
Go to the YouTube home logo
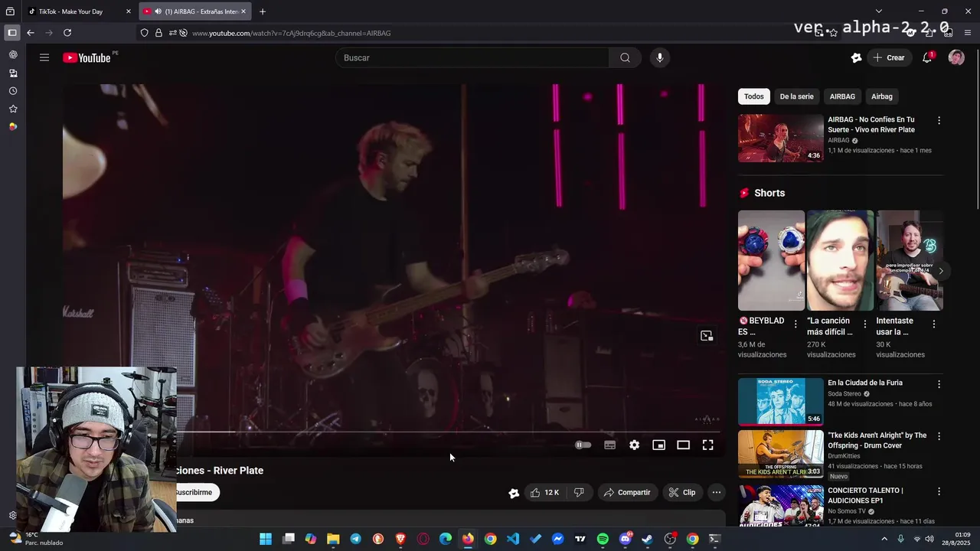(x=87, y=58)
